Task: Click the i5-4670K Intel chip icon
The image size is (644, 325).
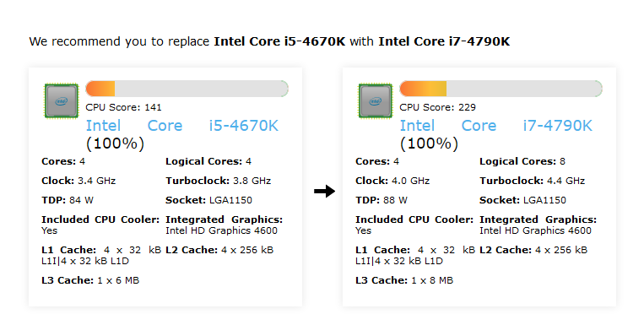Action: tap(62, 100)
